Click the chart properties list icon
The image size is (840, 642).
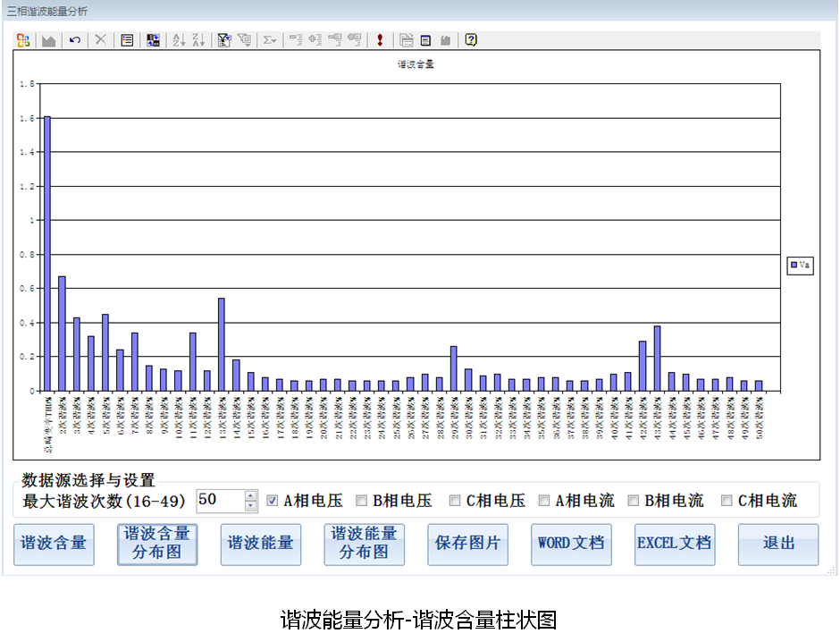click(x=127, y=40)
